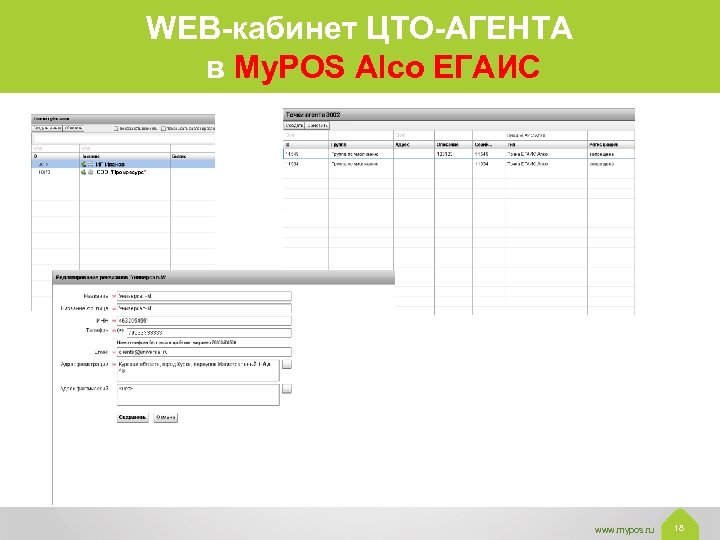Click the first toolbar button in the client list panel
The width and height of the screenshot is (720, 540).
(47, 128)
